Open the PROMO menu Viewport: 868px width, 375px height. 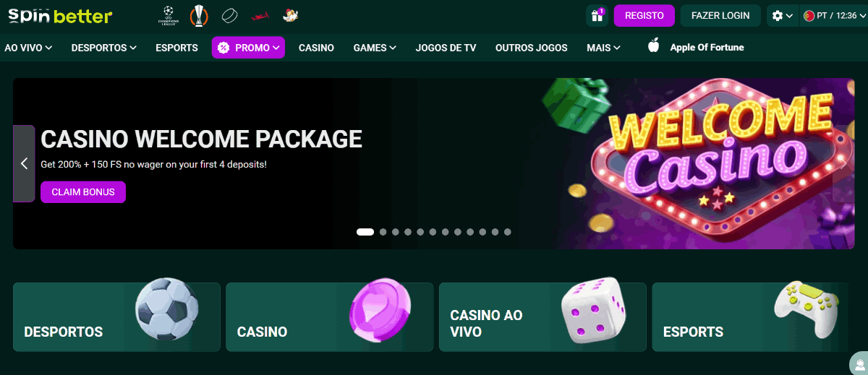point(248,48)
